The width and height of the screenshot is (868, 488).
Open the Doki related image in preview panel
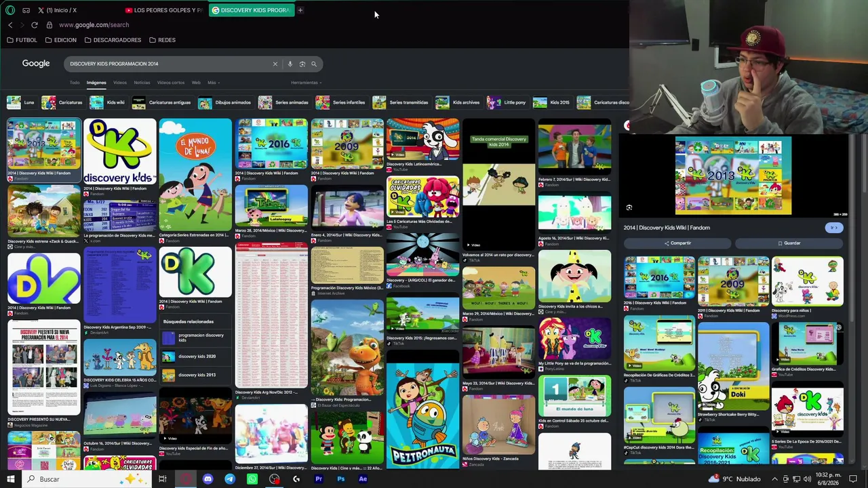[734, 366]
